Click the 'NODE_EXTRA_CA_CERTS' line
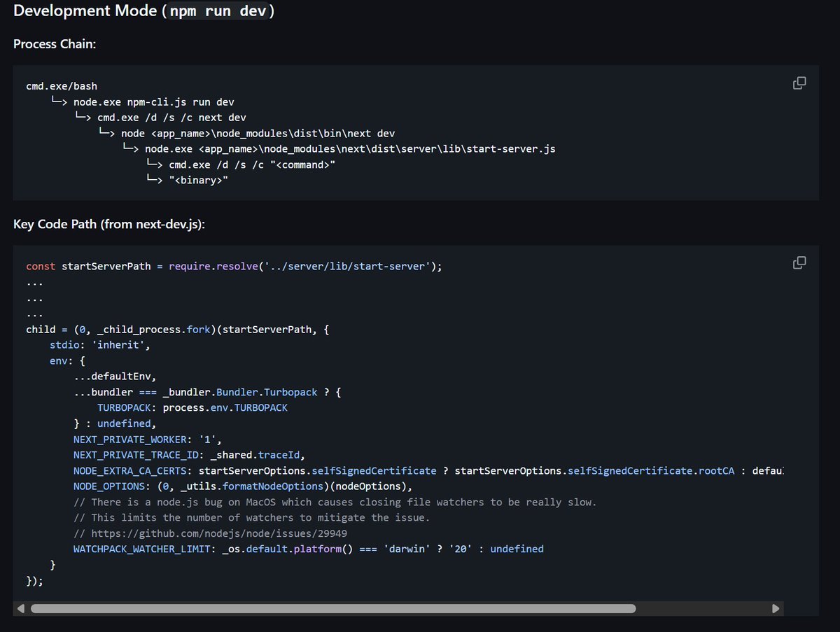Image resolution: width=840 pixels, height=632 pixels. [428, 471]
